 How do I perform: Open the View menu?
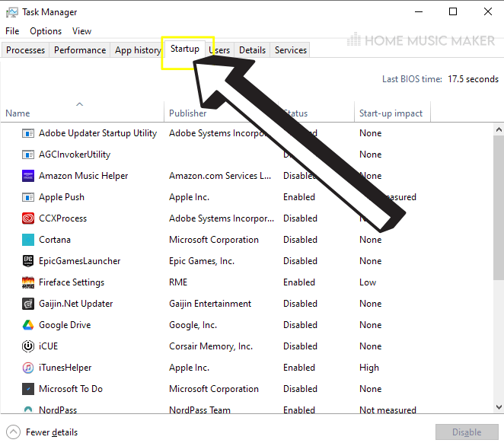(x=81, y=31)
